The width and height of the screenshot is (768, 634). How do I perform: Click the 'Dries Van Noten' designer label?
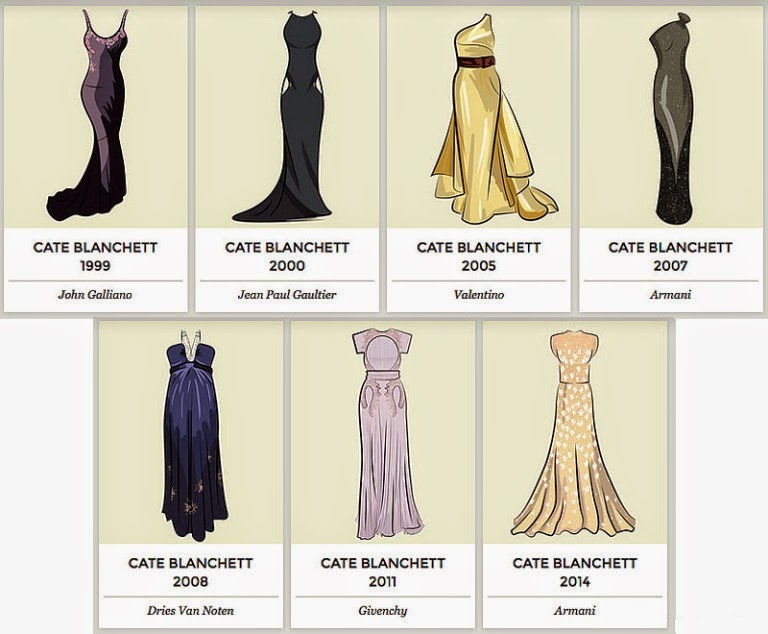tap(191, 610)
